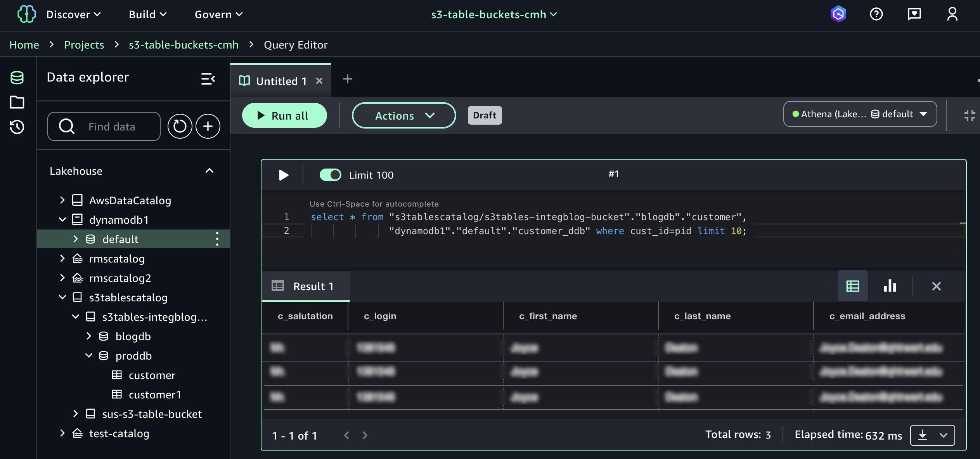Image resolution: width=980 pixels, height=459 pixels.
Task: Switch results to chart view icon
Action: (x=890, y=286)
